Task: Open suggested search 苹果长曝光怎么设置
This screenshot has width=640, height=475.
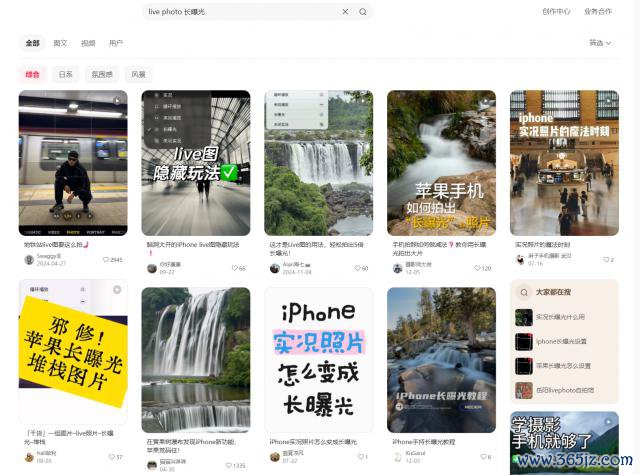Action: point(563,366)
